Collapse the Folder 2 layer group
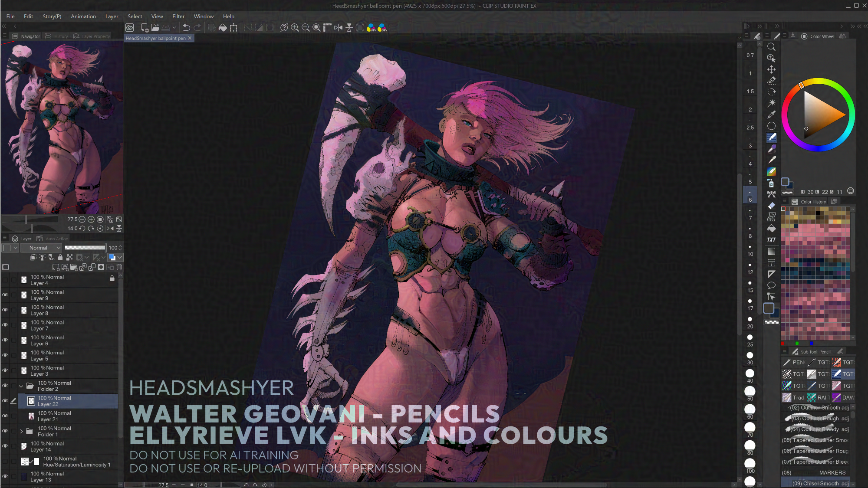 coord(21,386)
